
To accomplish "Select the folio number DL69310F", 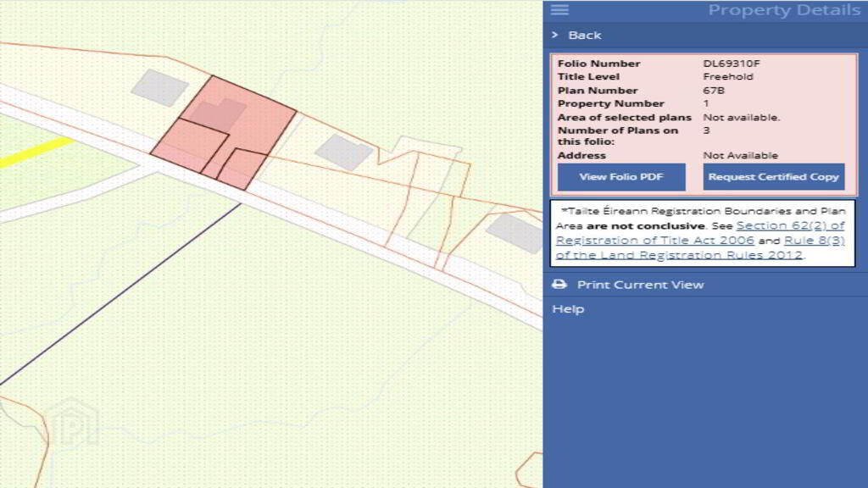I will click(731, 64).
